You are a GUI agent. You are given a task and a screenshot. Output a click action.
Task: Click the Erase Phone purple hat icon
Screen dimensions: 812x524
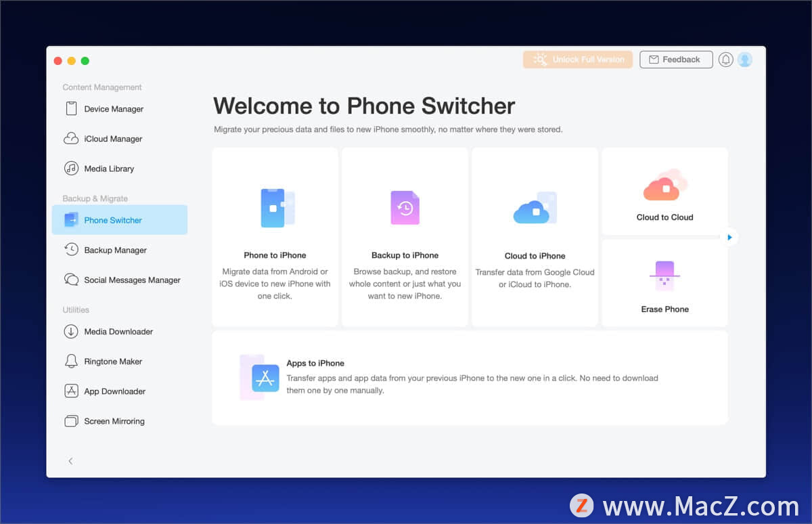(665, 276)
